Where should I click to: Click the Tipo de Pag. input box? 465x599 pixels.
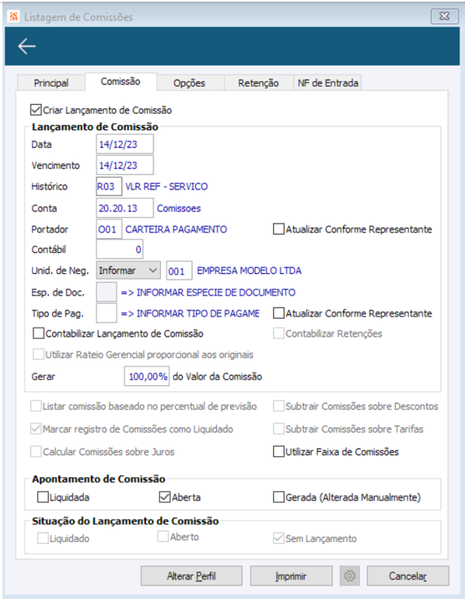coord(106,313)
